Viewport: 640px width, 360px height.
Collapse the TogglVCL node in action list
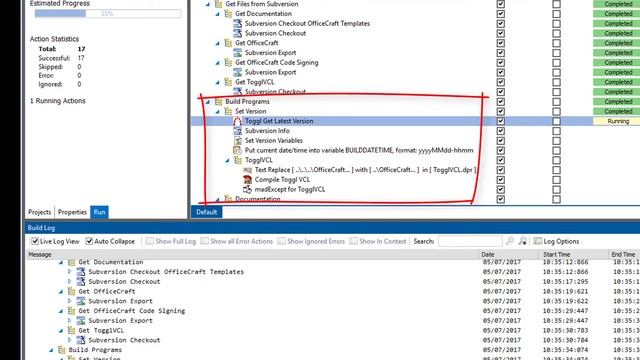click(x=227, y=160)
